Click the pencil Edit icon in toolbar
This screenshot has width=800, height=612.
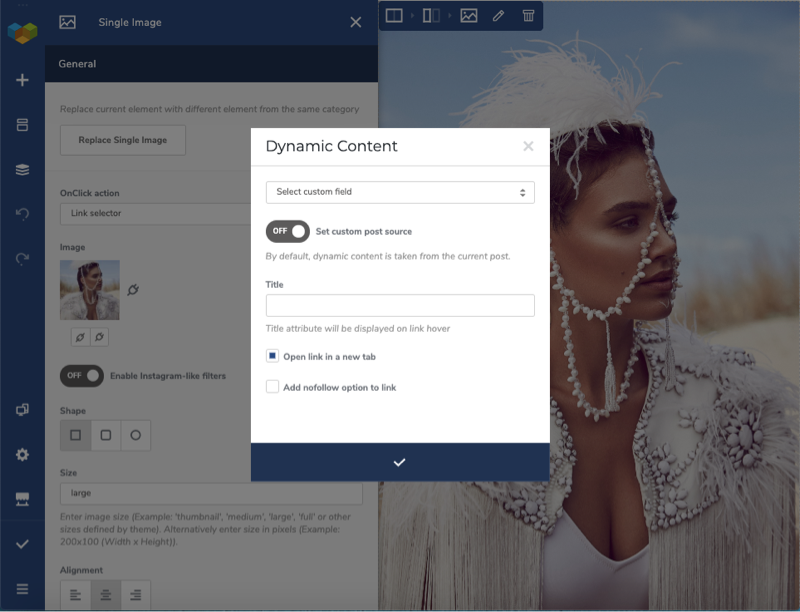pyautogui.click(x=498, y=15)
